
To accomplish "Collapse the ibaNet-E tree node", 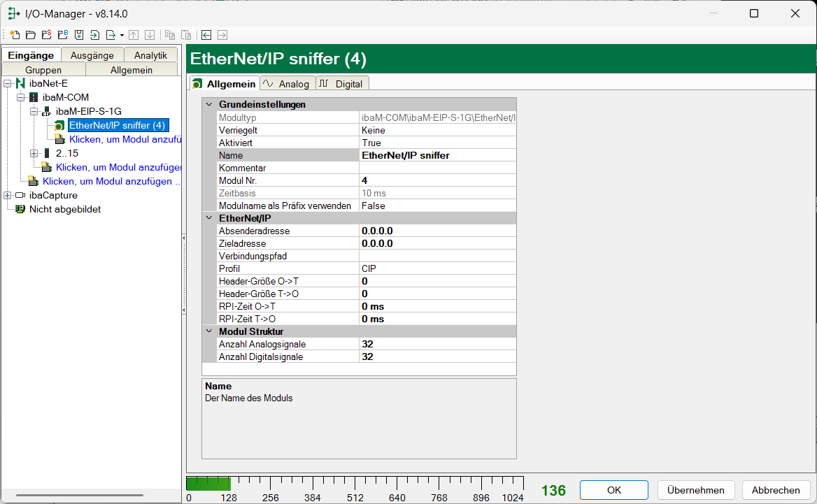I will point(7,83).
